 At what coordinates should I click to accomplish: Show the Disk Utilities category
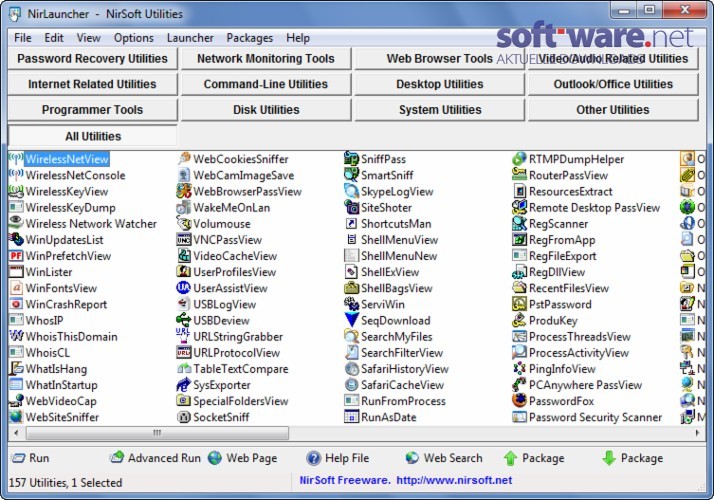(x=266, y=110)
